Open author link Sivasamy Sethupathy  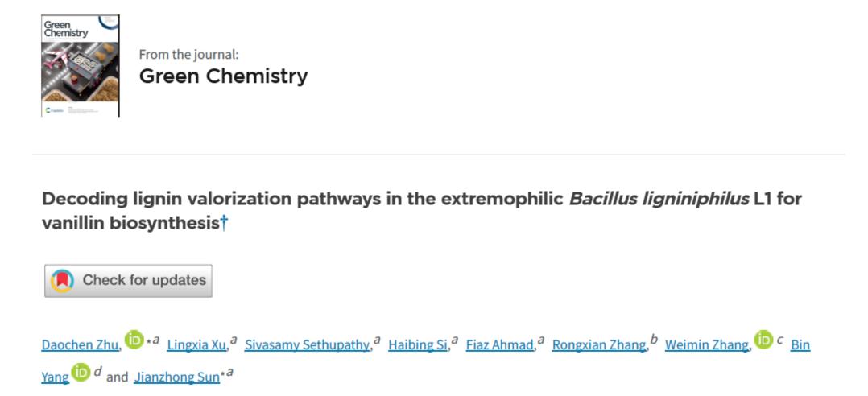tap(307, 345)
